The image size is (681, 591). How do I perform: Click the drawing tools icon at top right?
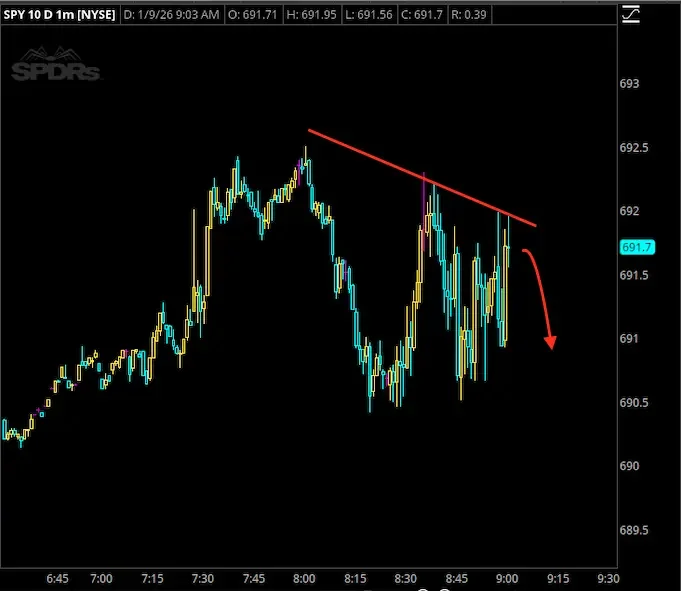pos(631,14)
